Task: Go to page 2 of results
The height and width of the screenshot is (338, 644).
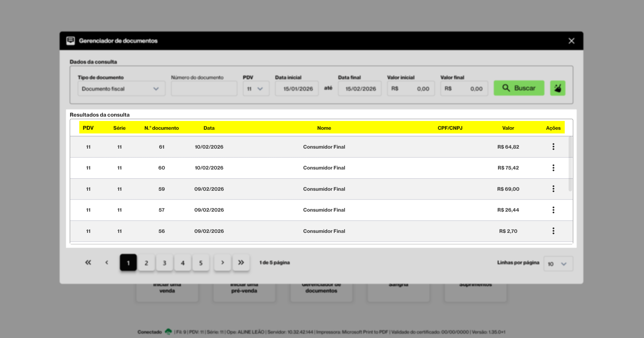Action: click(146, 263)
